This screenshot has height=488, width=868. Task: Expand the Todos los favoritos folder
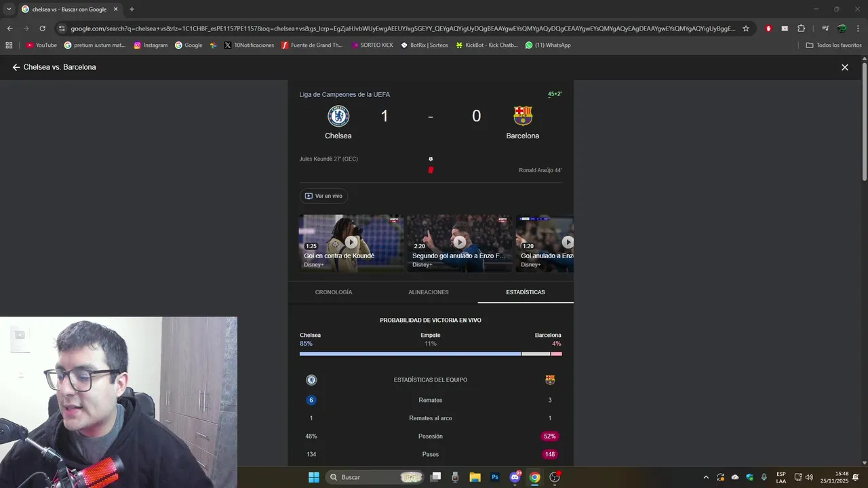(833, 45)
